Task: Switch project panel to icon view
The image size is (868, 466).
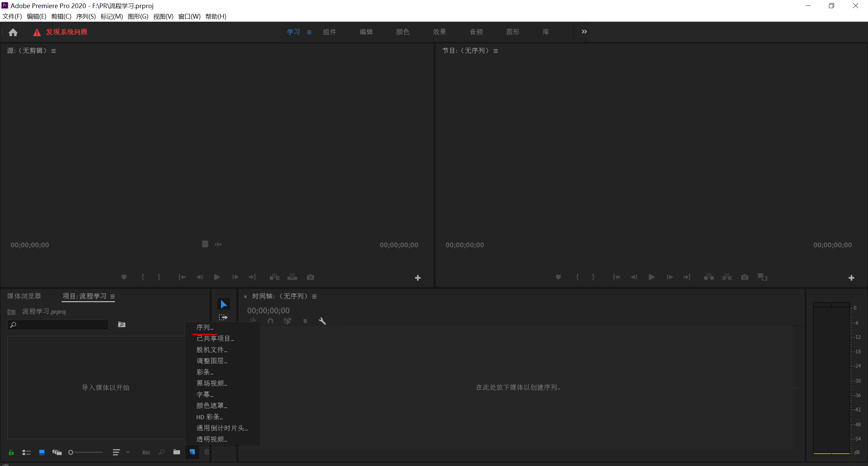Action: click(x=42, y=452)
